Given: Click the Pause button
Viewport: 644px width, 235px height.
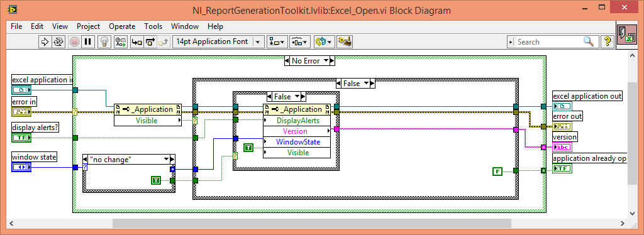Looking at the screenshot, I should coord(88,41).
